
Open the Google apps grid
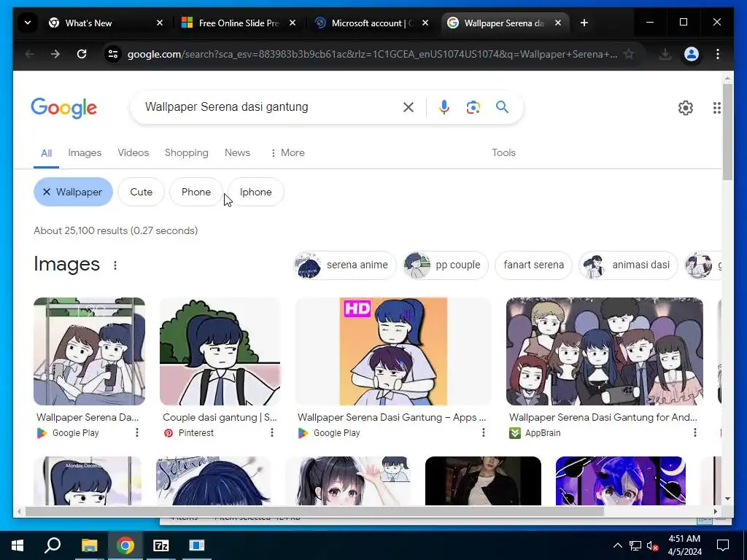pyautogui.click(x=717, y=108)
